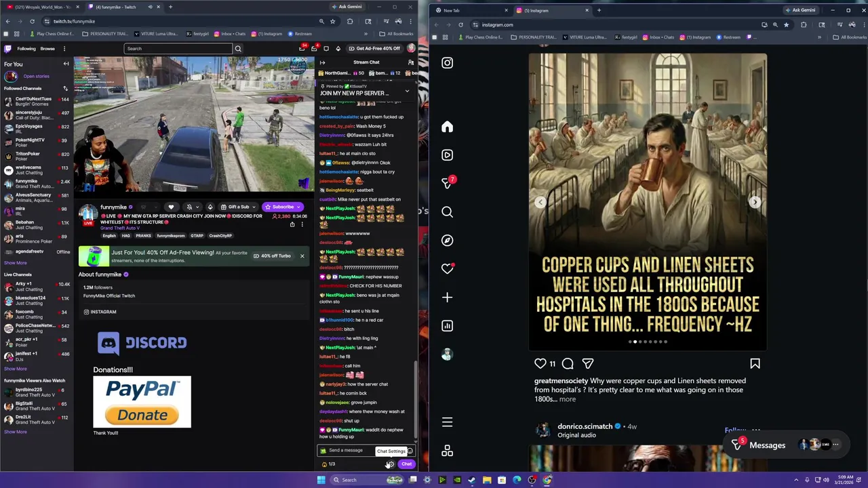The height and width of the screenshot is (488, 868).
Task: Open Instagram Explore compass icon
Action: click(x=447, y=241)
